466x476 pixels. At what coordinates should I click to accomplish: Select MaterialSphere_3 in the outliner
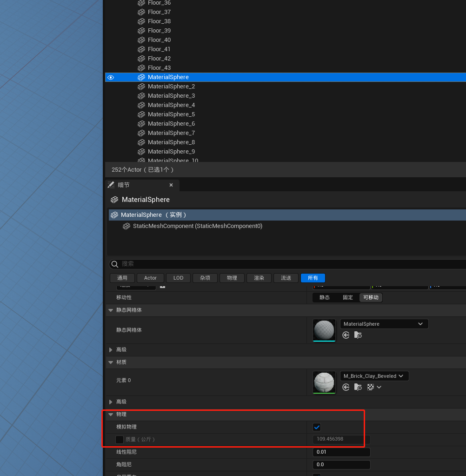(172, 96)
